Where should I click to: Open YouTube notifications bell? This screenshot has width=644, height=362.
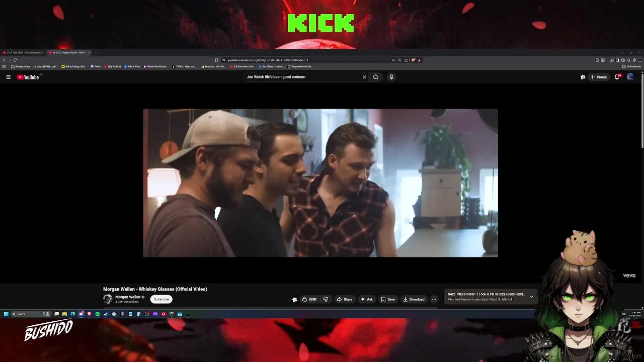[x=617, y=77]
